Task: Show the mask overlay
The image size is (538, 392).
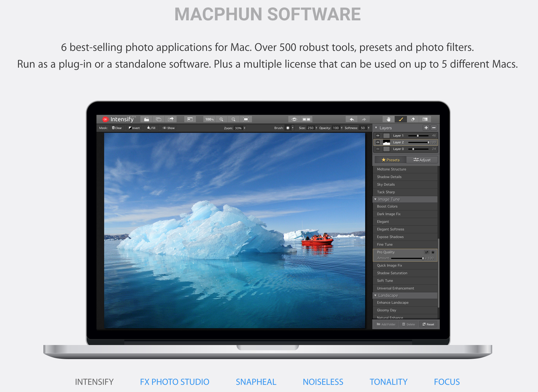Action: (x=169, y=128)
